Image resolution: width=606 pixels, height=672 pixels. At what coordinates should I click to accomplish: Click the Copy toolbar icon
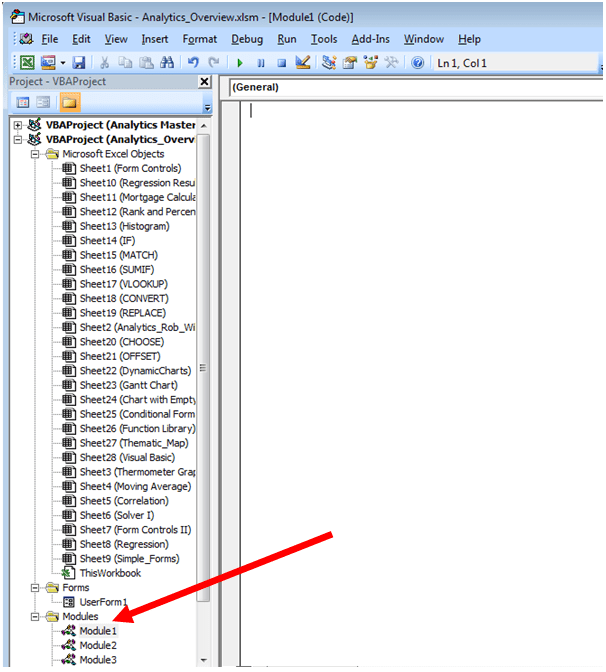(x=125, y=63)
